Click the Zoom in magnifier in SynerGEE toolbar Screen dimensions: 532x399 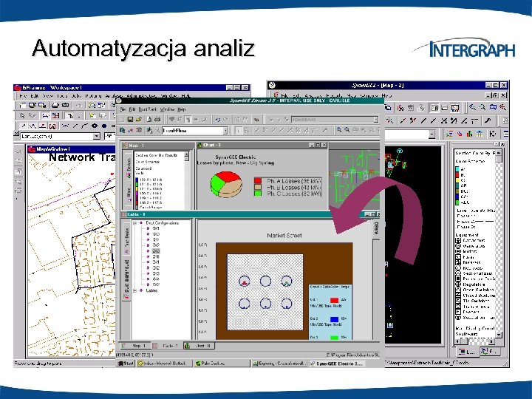[x=338, y=130]
